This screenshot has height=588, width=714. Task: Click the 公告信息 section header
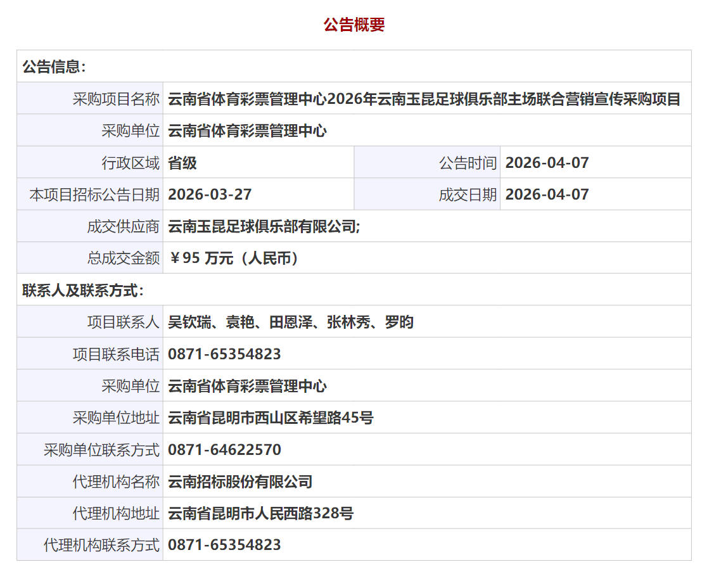(54, 67)
